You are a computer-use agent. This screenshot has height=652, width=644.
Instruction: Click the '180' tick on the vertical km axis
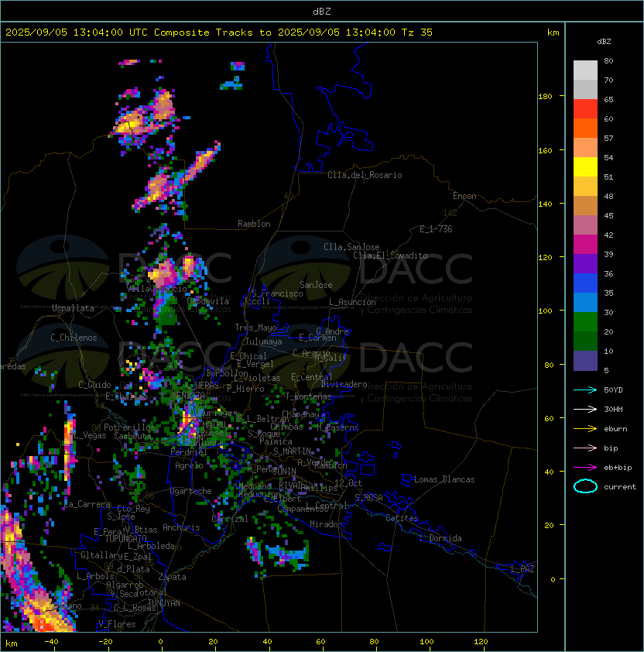[545, 97]
